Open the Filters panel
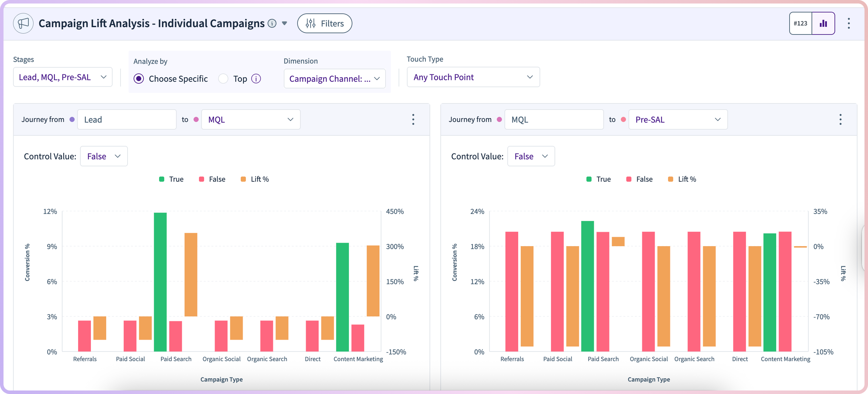 point(324,23)
